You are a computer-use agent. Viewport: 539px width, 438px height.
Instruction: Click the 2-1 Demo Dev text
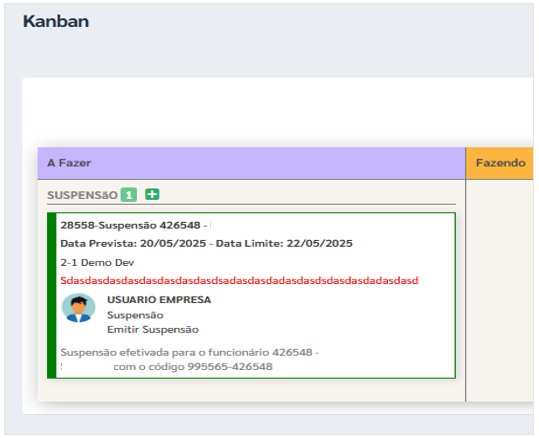point(97,263)
